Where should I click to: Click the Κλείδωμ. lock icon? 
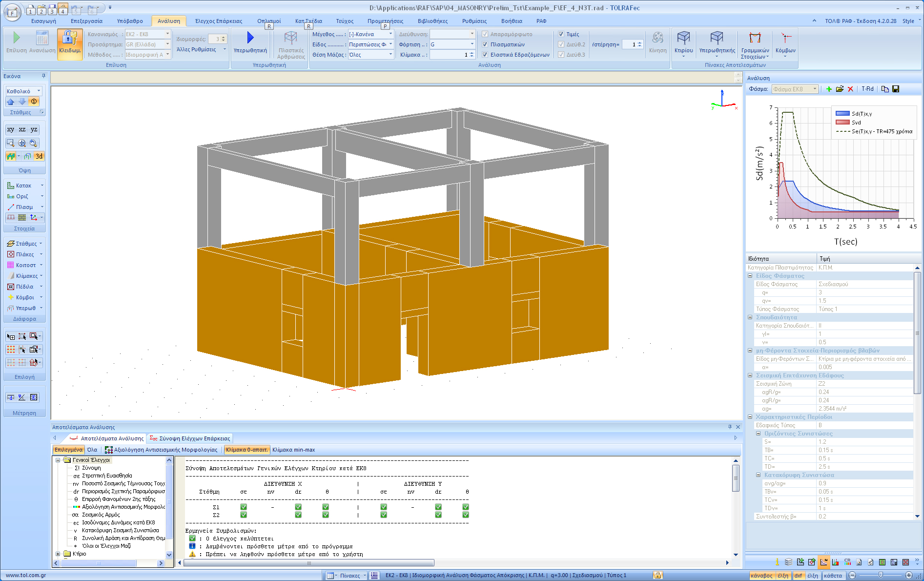click(x=69, y=39)
